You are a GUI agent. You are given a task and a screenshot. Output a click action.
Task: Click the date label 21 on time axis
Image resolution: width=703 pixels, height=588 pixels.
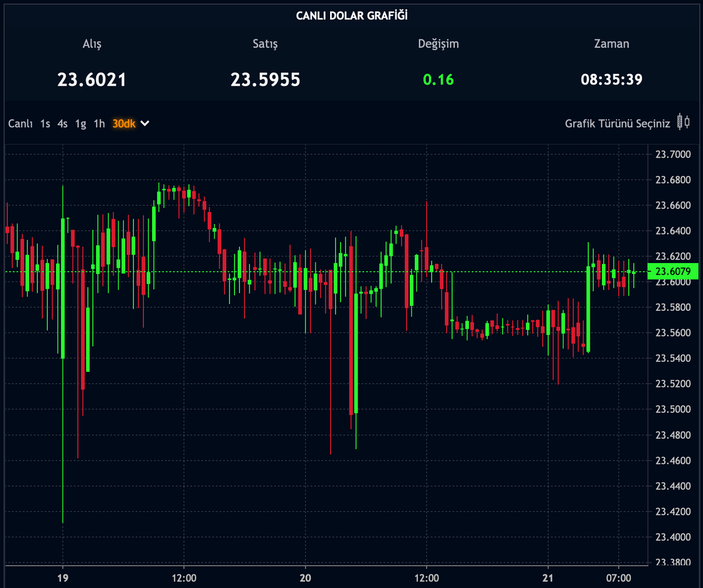[548, 578]
